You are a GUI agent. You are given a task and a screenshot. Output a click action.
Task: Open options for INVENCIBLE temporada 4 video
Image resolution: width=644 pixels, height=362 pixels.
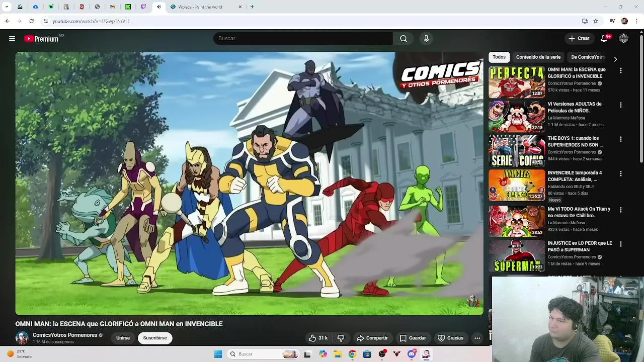(621, 174)
